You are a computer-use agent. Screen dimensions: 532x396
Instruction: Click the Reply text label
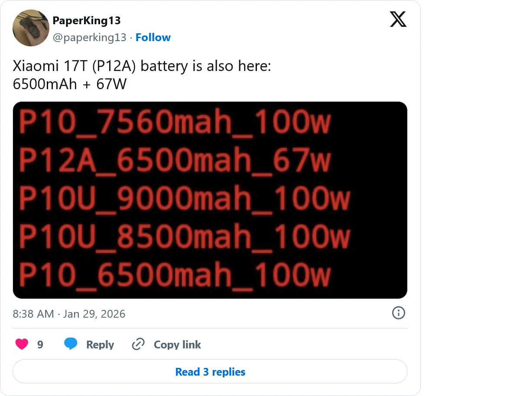[100, 344]
